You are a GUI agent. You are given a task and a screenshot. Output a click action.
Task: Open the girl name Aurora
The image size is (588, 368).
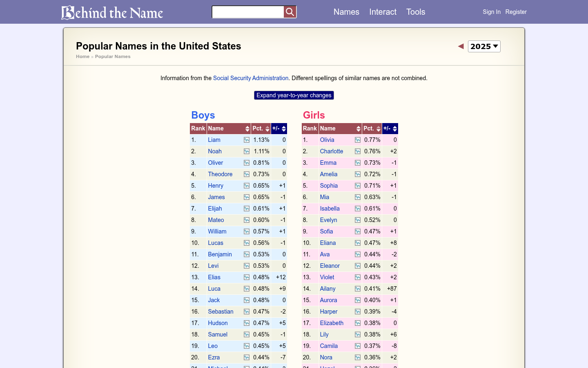329,300
